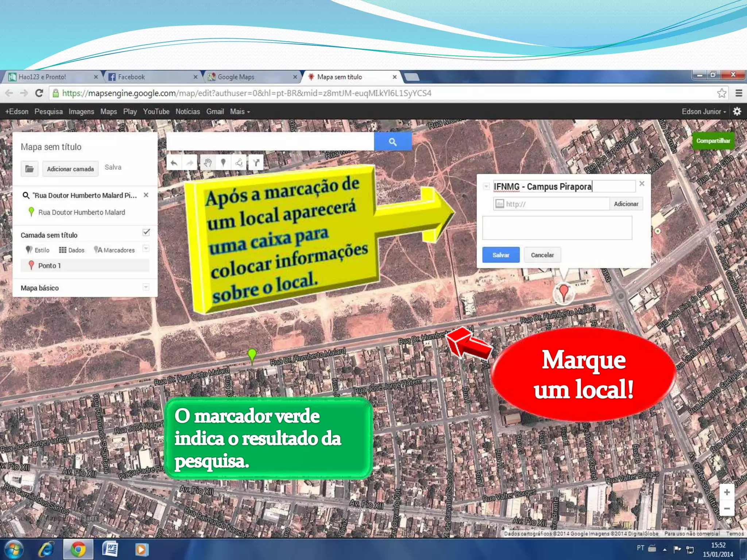This screenshot has height=560, width=747.
Task: Toggle the Camada sem título visibility checkbox
Action: 146,232
